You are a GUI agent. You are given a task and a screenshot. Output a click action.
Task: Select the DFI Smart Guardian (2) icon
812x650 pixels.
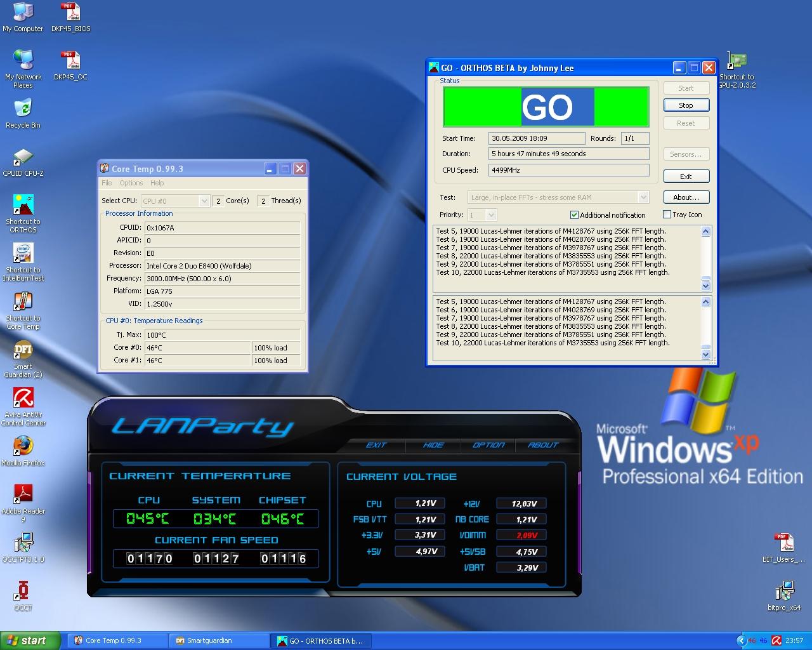23,359
